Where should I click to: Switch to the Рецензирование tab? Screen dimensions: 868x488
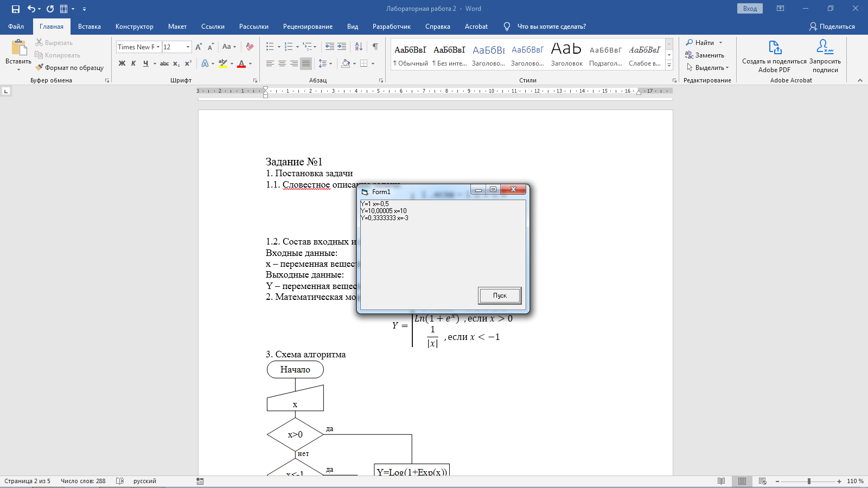click(308, 26)
